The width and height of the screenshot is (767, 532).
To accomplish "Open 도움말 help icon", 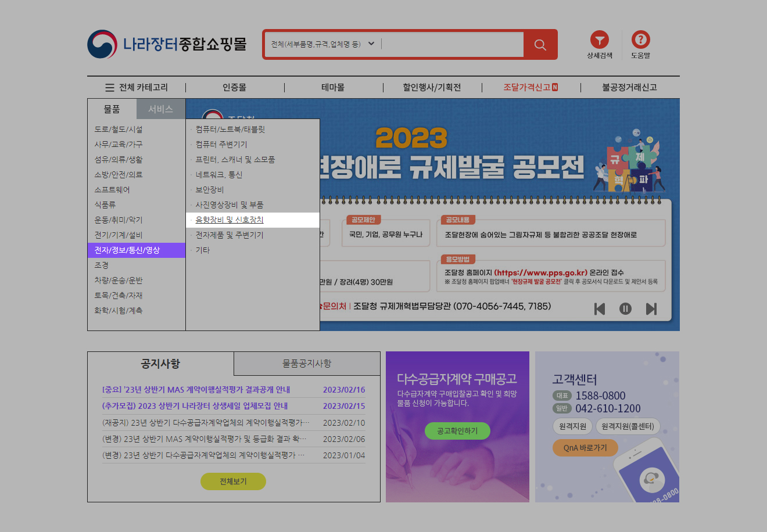I will tap(640, 45).
